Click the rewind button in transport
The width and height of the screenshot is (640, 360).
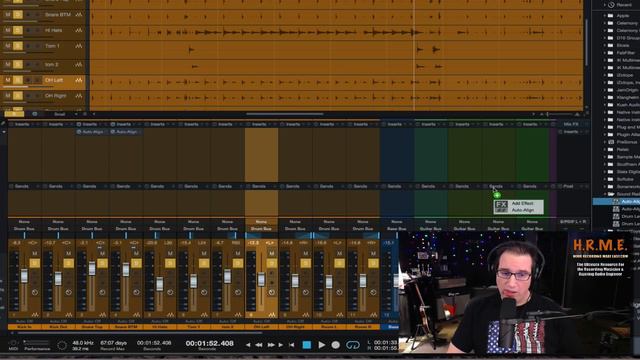click(x=259, y=345)
